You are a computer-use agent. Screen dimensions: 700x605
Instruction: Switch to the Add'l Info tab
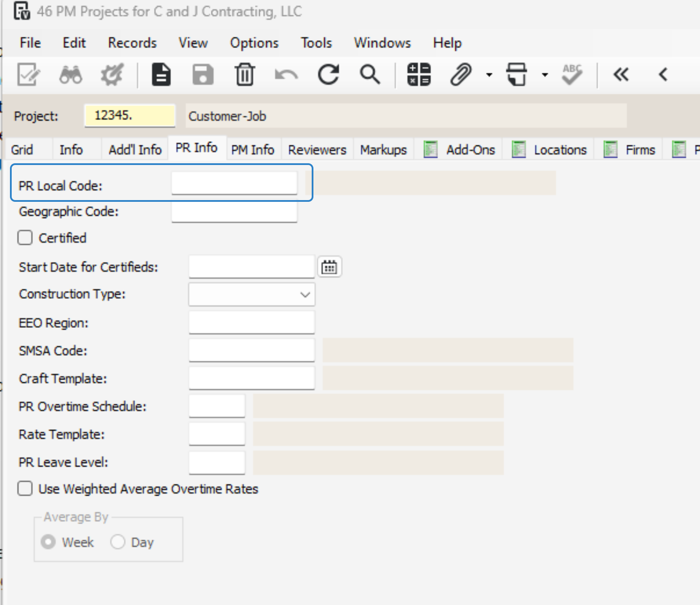[135, 149]
